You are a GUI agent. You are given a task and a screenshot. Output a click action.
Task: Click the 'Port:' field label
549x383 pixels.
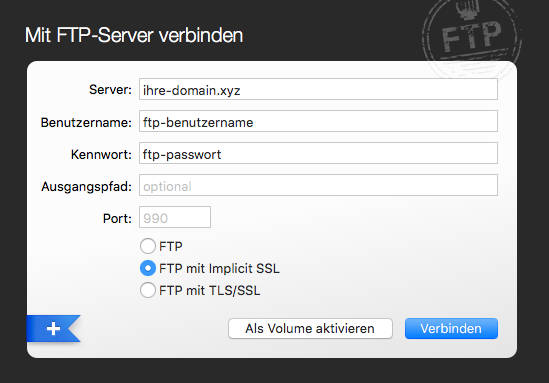[117, 218]
